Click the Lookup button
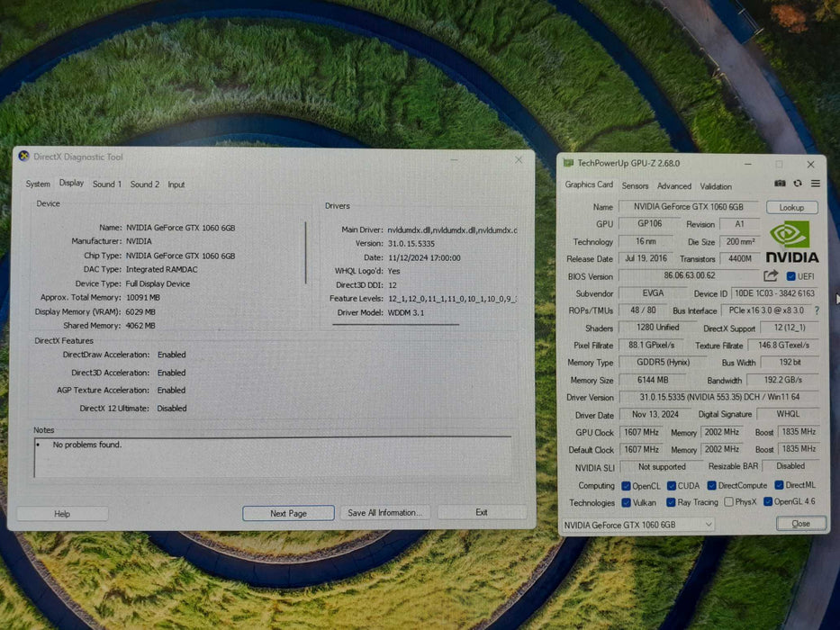840x630 pixels. pyautogui.click(x=791, y=207)
